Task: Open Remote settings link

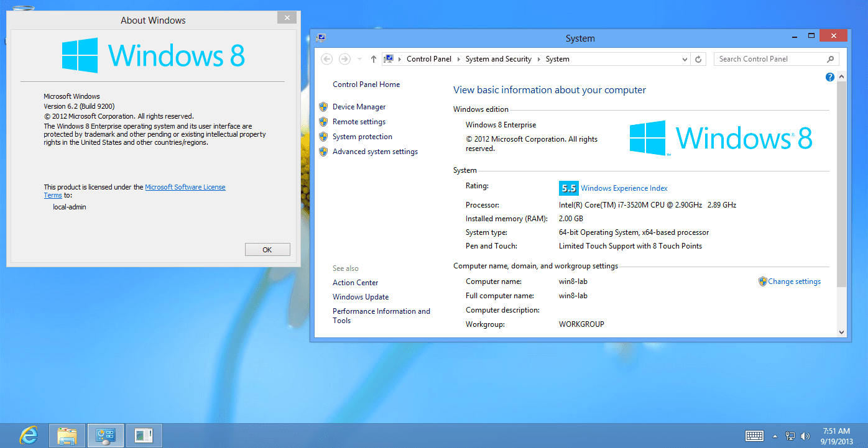Action: (x=359, y=122)
